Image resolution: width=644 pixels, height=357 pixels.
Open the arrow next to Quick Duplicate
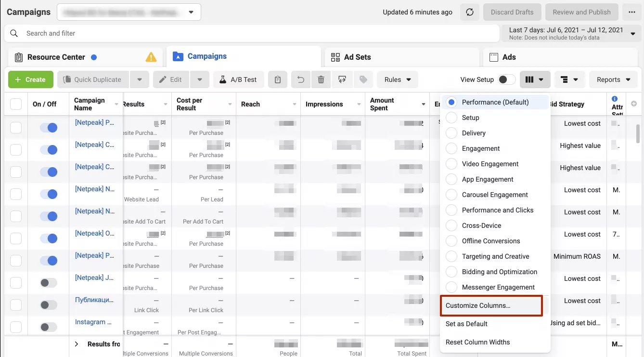140,79
